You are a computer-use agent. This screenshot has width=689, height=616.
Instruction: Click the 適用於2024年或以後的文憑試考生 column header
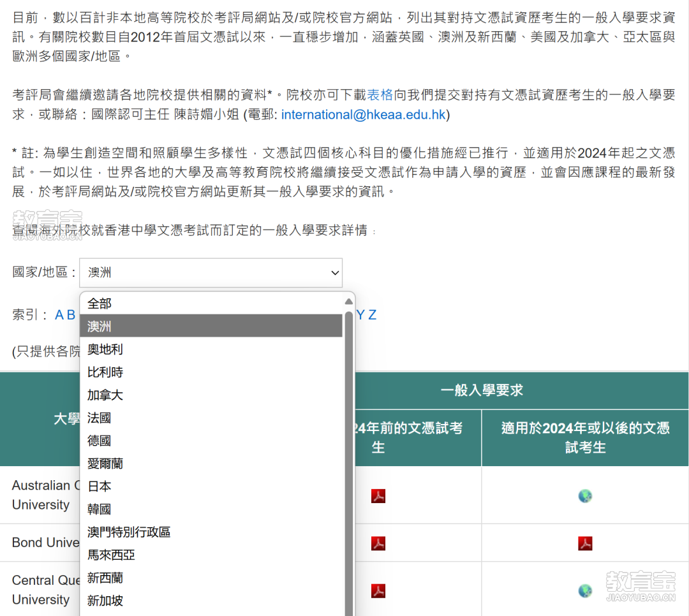(x=585, y=437)
